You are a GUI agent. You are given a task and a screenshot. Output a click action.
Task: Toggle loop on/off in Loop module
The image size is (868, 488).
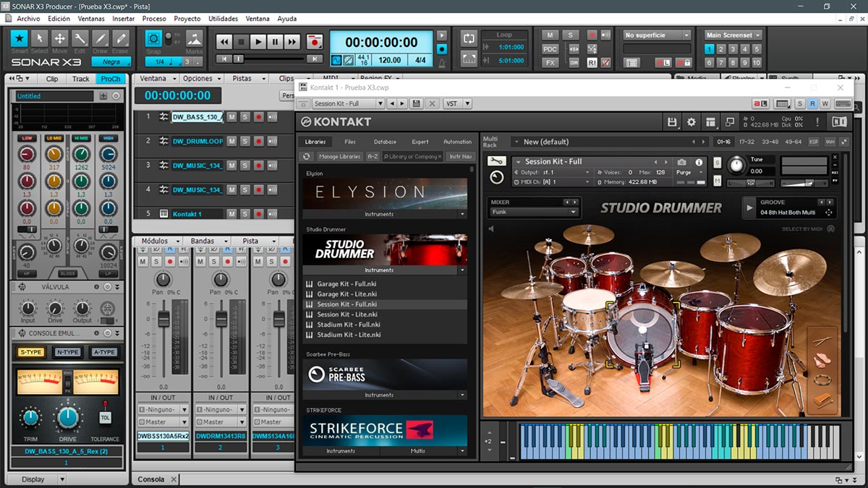tap(469, 37)
